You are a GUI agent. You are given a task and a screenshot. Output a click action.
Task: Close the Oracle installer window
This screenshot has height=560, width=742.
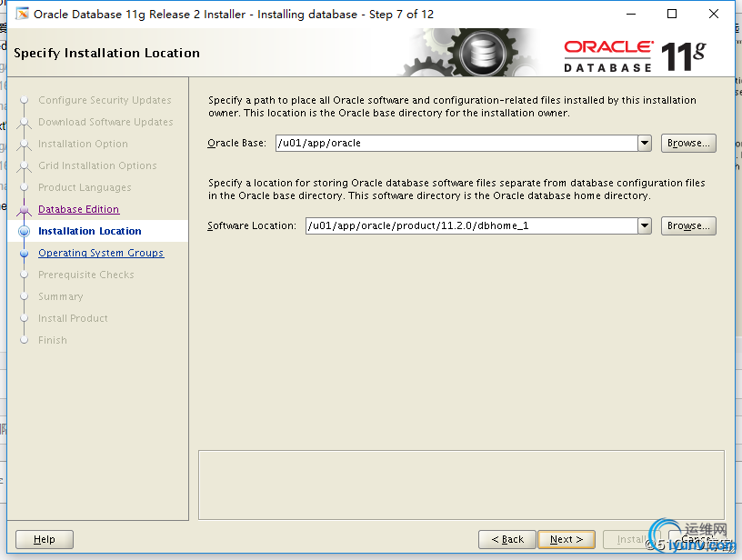[714, 14]
